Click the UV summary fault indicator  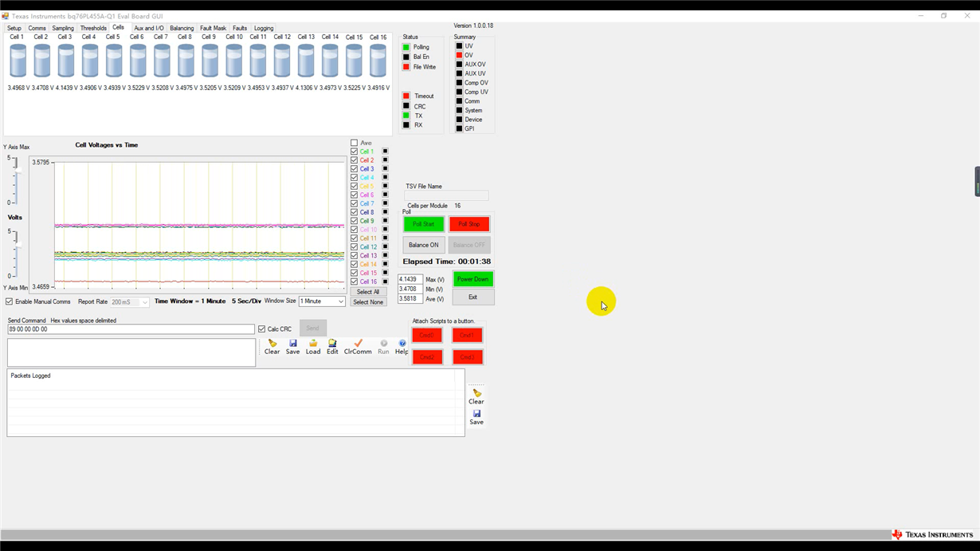460,46
